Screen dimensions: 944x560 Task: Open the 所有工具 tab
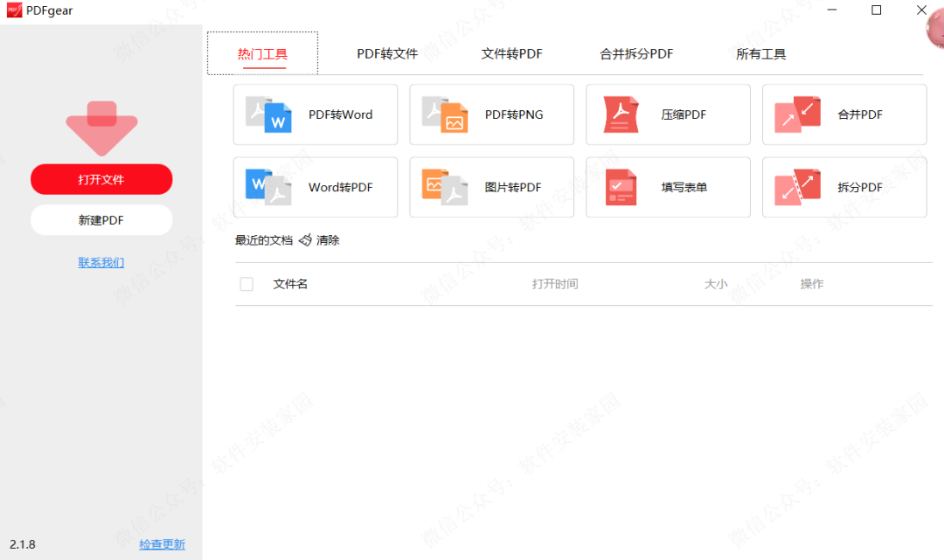tap(760, 53)
